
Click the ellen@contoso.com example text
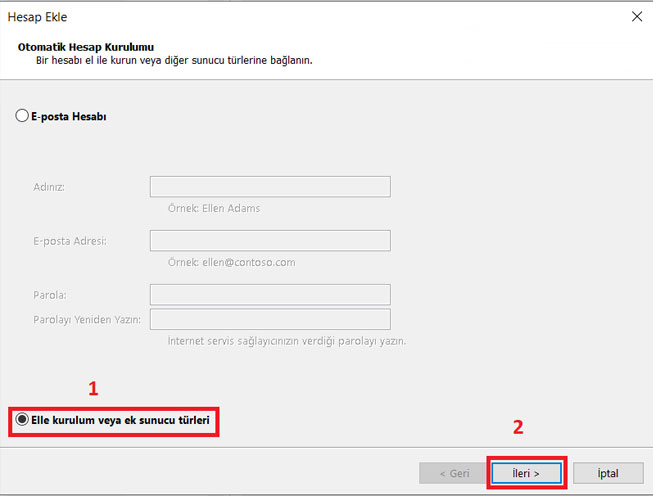[246, 263]
